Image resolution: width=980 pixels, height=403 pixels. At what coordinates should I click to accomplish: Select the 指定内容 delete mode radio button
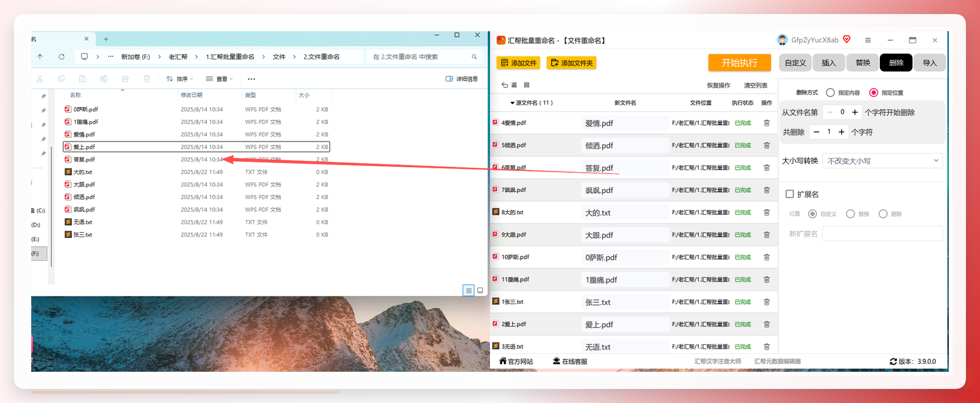click(x=830, y=92)
